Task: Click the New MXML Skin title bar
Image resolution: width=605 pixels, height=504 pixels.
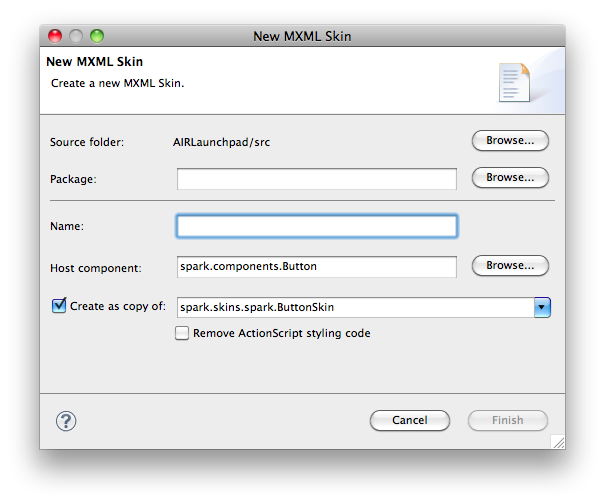Action: click(302, 36)
